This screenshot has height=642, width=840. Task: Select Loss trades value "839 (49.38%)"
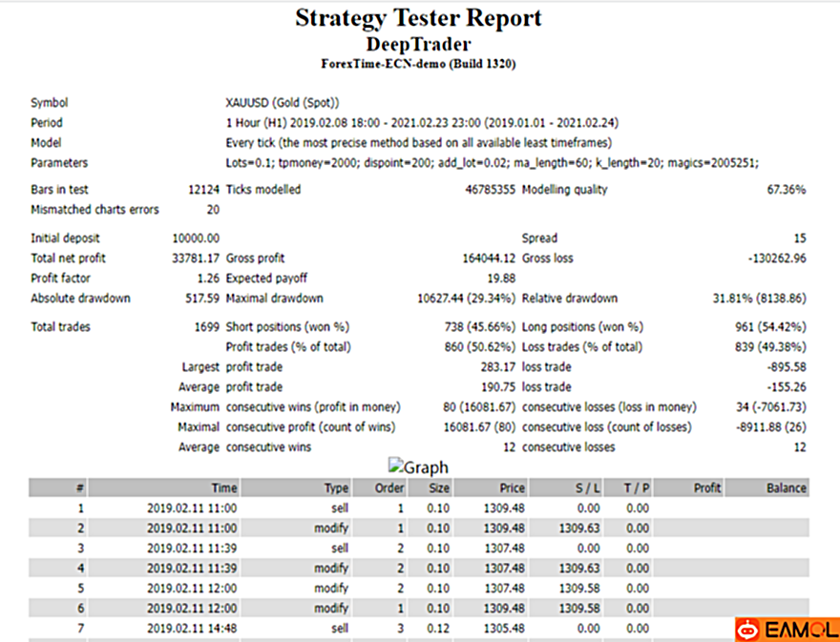(x=770, y=347)
